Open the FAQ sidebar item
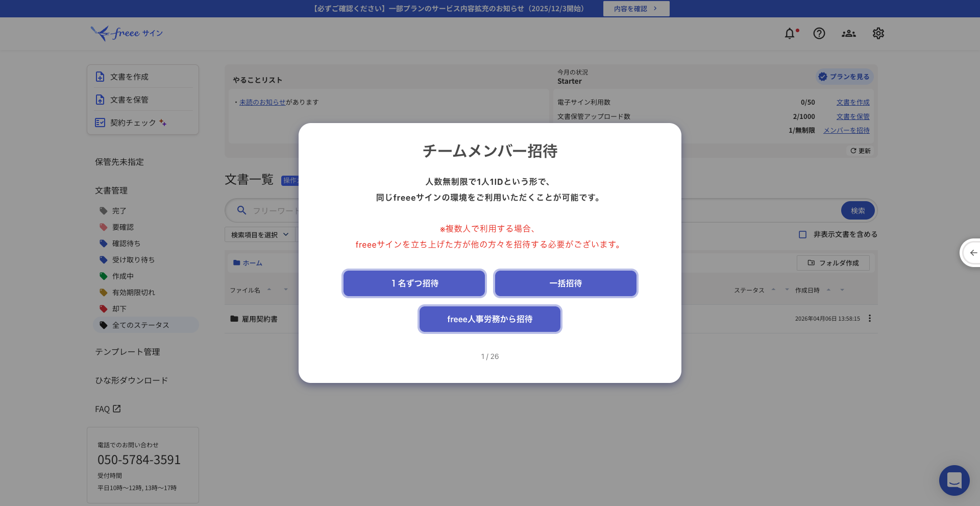Screen dimensions: 980x506 [x=108, y=409]
